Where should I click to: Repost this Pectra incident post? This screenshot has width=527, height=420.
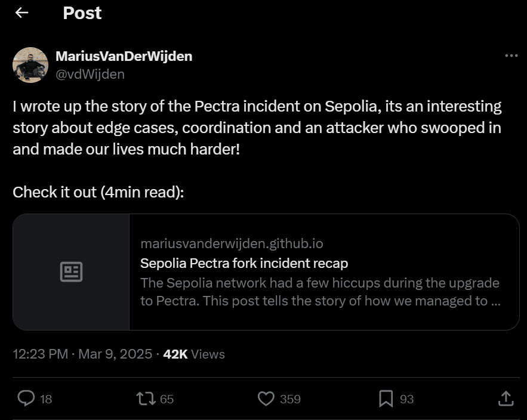[x=146, y=399]
